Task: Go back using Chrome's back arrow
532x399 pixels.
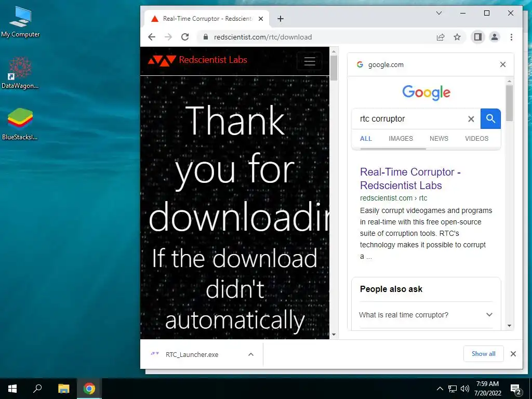Action: (x=152, y=37)
